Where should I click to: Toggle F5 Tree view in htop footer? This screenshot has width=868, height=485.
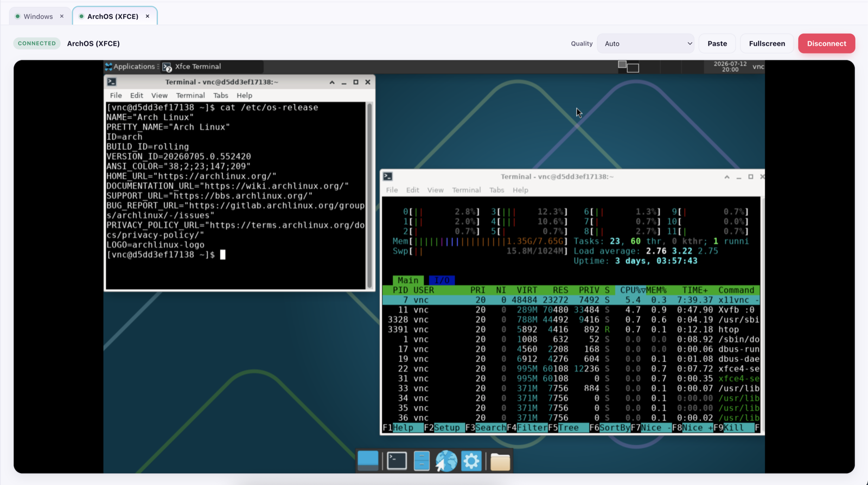pyautogui.click(x=568, y=427)
